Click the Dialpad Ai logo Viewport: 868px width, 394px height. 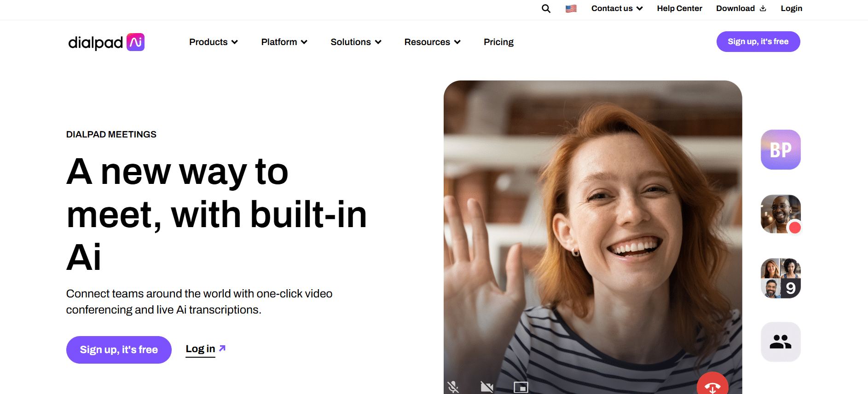pos(106,42)
